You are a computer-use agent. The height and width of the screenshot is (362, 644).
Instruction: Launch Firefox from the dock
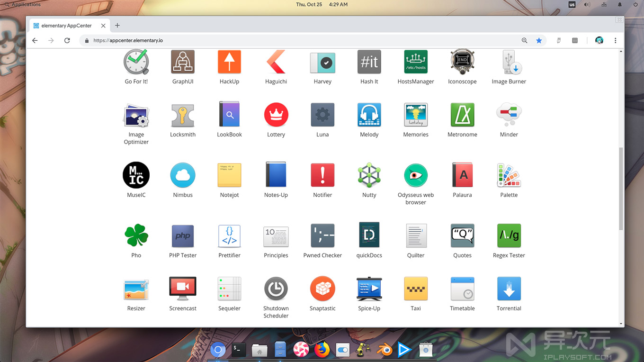tap(322, 350)
